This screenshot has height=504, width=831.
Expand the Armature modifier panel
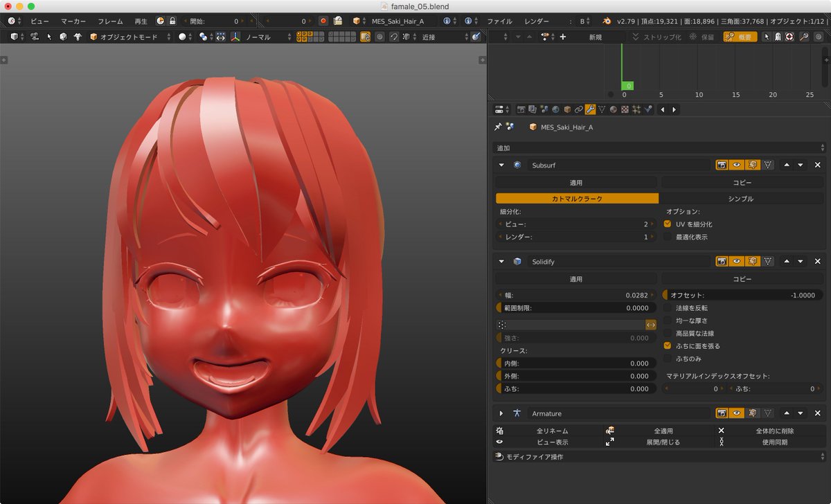[x=501, y=413]
